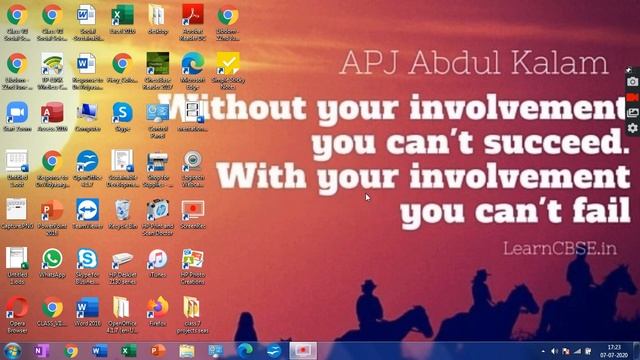Open Excel from the taskbar
Viewport: 640px width, 360px height.
[x=128, y=351]
